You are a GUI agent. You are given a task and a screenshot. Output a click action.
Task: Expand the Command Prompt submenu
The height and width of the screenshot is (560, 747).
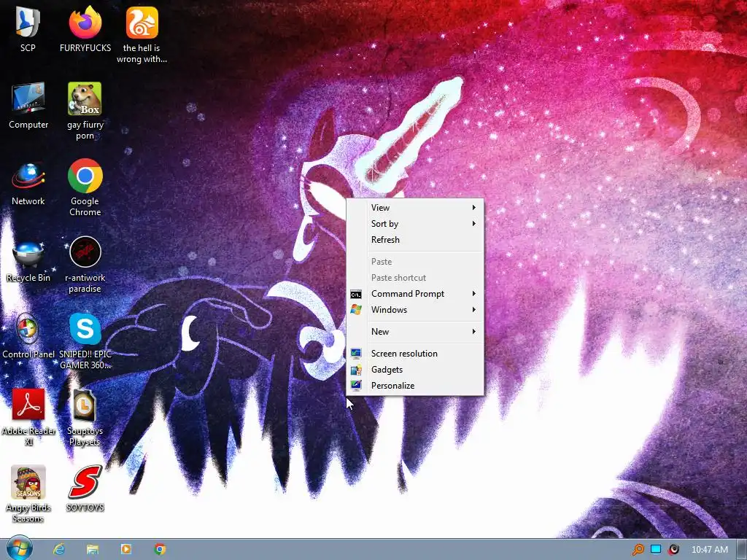[415, 294]
